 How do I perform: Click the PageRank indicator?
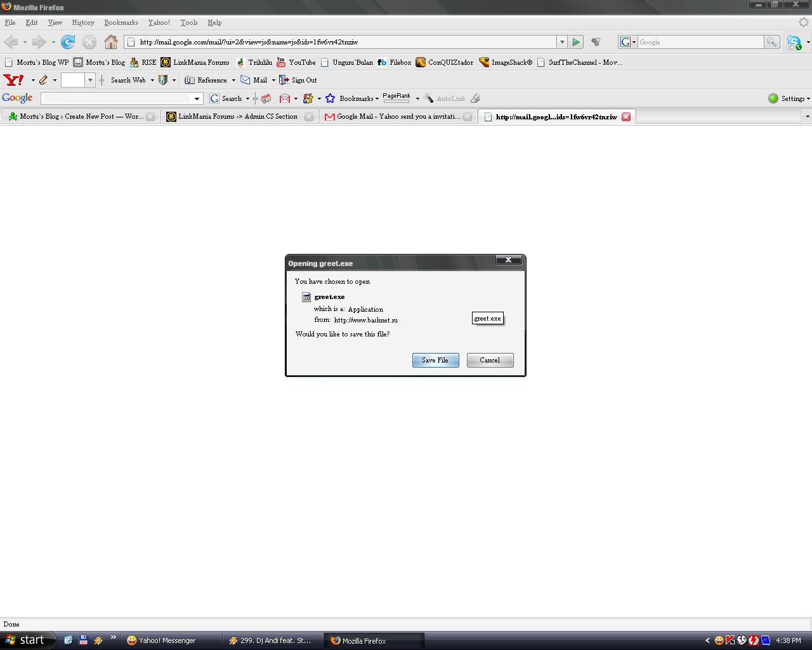click(396, 98)
